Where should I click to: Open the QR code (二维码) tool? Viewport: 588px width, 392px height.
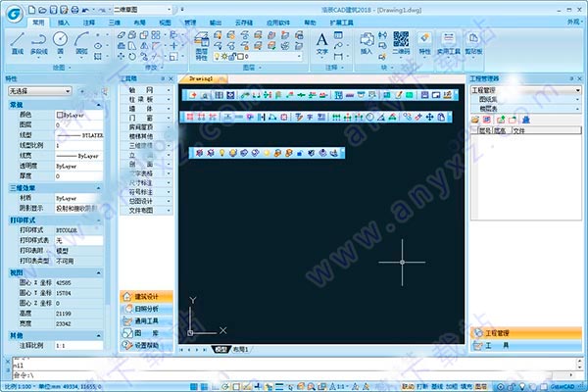[401, 43]
